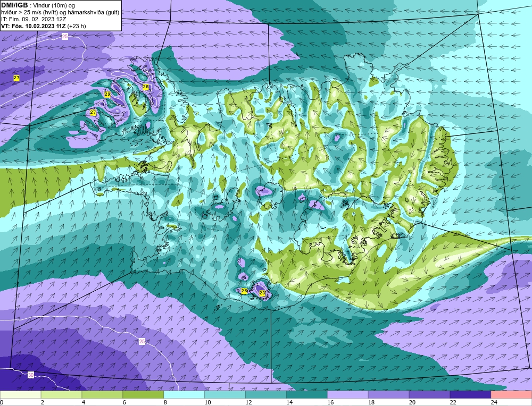Click the white contour label 25 beside the title box
The height and width of the screenshot is (406, 532).
(65, 36)
